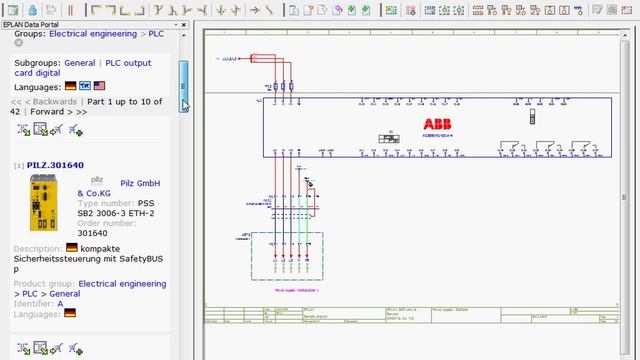
Task: Insert the straight right-arrow connection symbol
Action: pyautogui.click(x=254, y=10)
